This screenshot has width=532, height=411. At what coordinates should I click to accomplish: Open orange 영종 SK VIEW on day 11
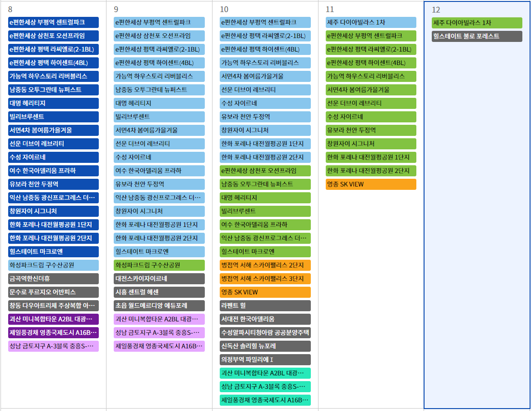371,184
